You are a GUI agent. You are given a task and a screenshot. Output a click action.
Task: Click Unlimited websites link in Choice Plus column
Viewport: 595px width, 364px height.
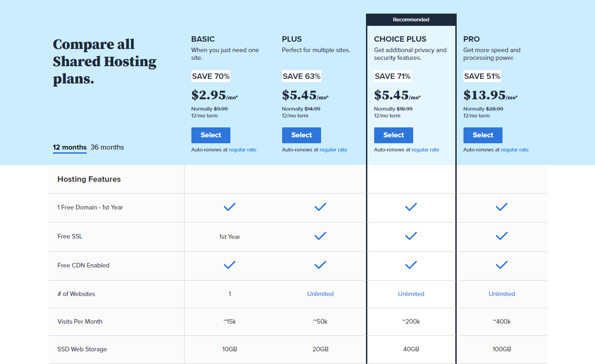coord(411,294)
